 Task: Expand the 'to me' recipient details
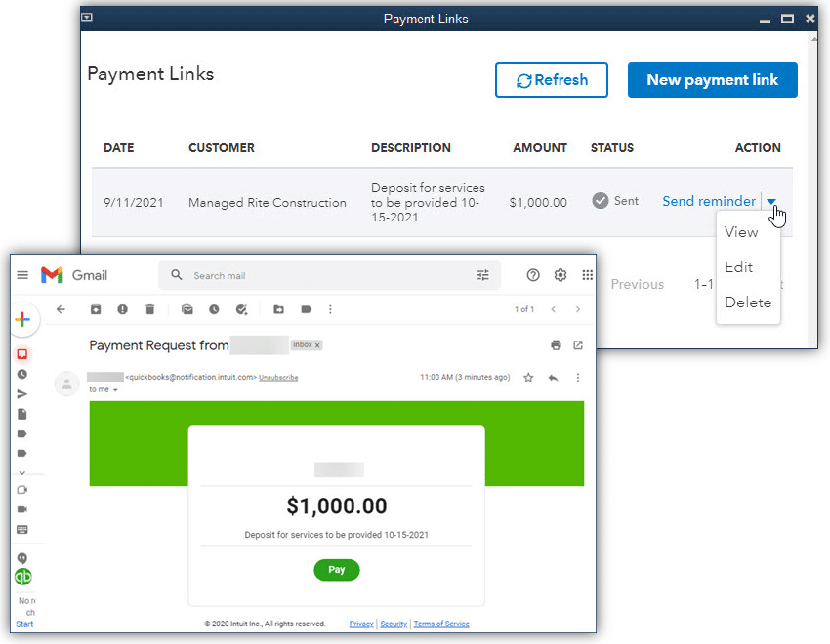click(115, 389)
